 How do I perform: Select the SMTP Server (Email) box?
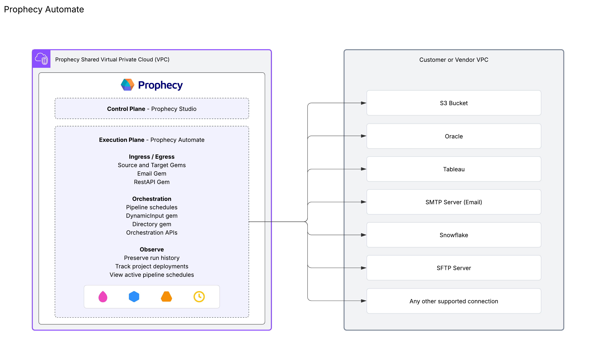click(x=454, y=202)
